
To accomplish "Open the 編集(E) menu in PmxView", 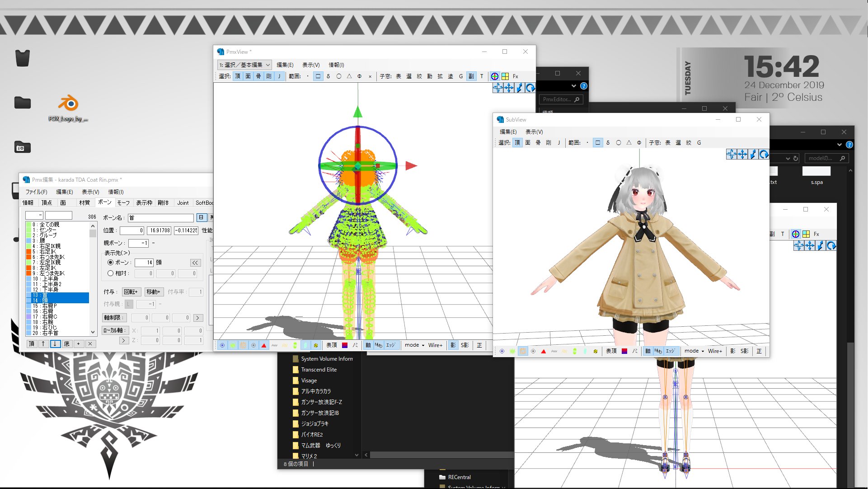I will (x=285, y=65).
